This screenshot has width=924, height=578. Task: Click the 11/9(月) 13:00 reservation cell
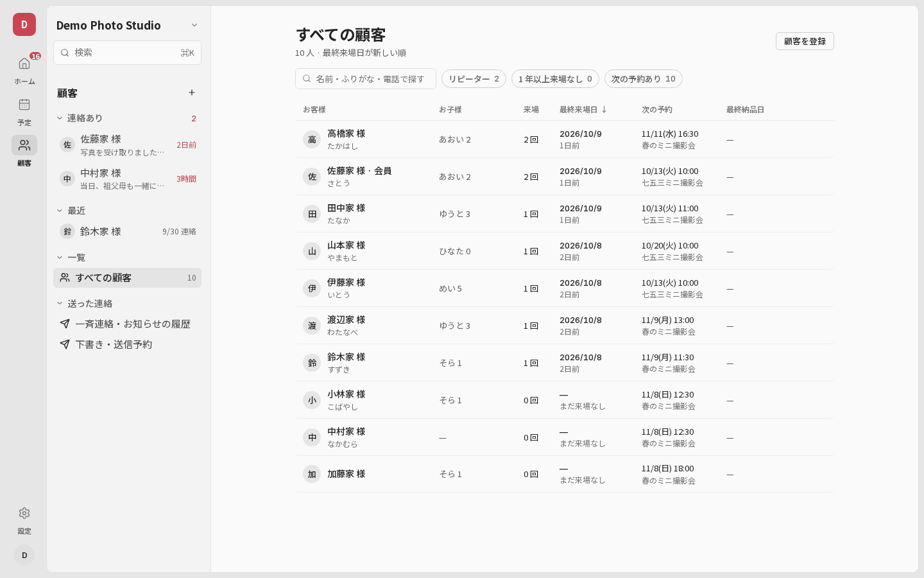click(668, 326)
